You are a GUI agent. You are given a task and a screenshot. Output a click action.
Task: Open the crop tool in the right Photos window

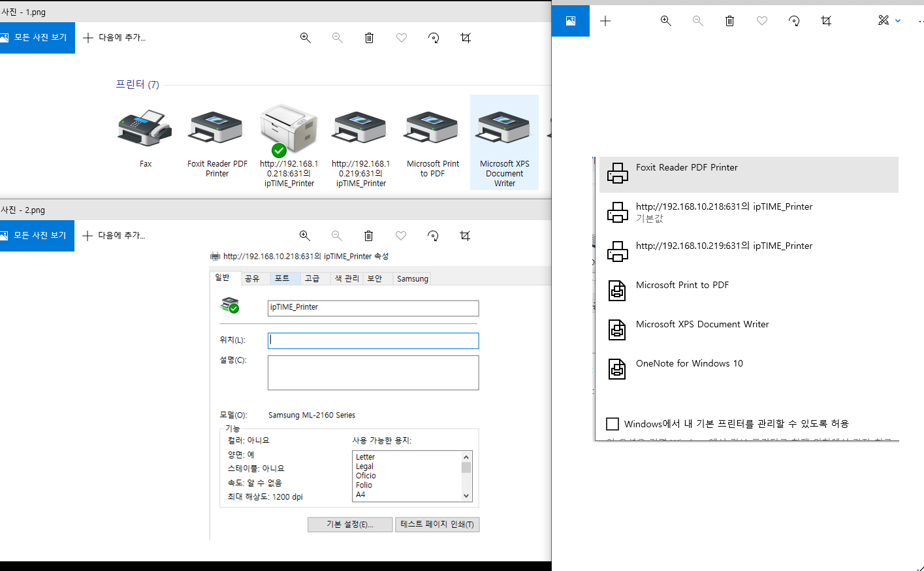coord(826,21)
